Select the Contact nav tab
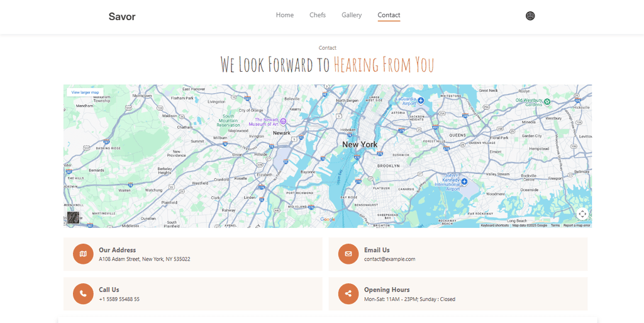The image size is (644, 323). (x=389, y=15)
